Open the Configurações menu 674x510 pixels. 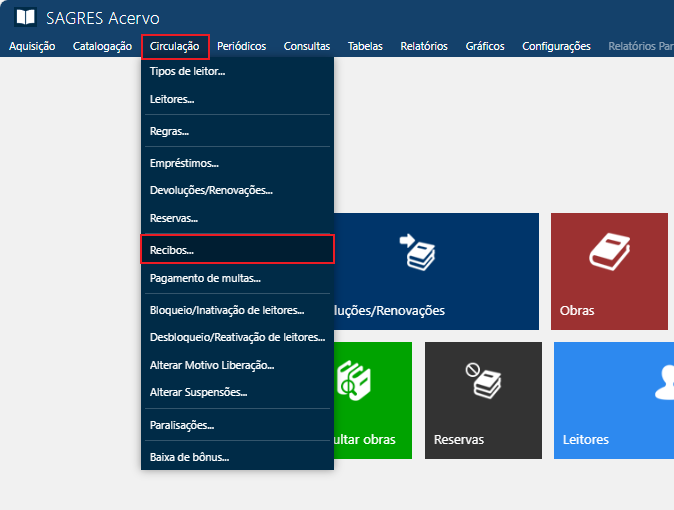pos(556,46)
